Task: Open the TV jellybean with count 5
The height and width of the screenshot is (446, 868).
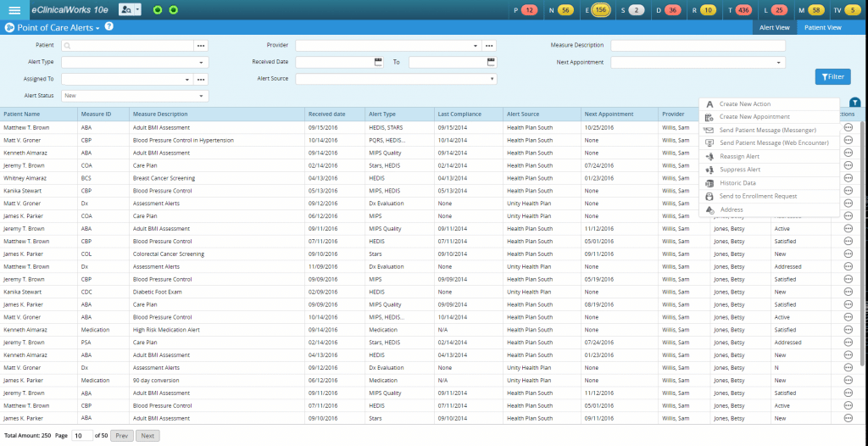Action: pos(853,10)
